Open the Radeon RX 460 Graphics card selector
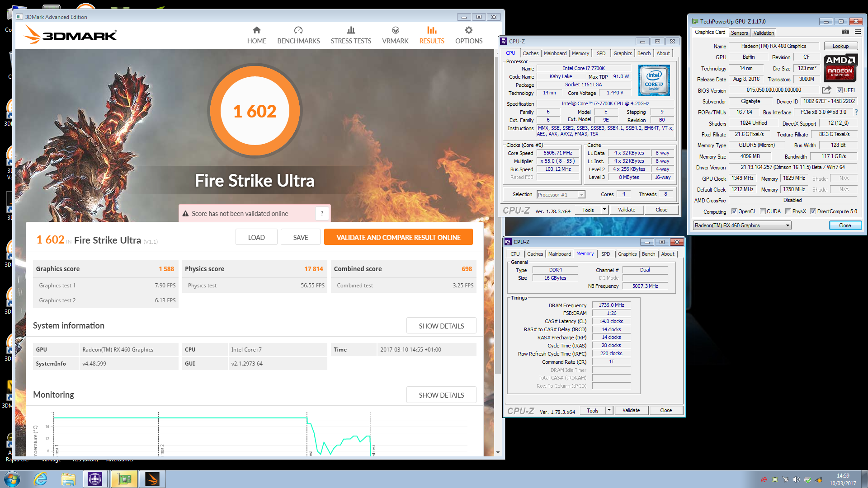 [742, 225]
